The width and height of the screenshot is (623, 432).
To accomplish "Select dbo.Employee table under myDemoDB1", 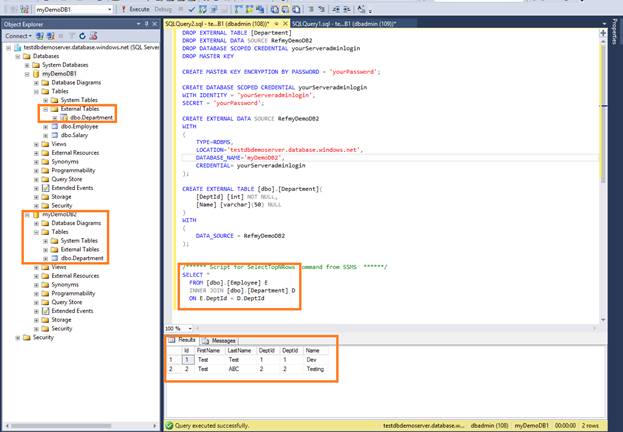I will tap(82, 126).
